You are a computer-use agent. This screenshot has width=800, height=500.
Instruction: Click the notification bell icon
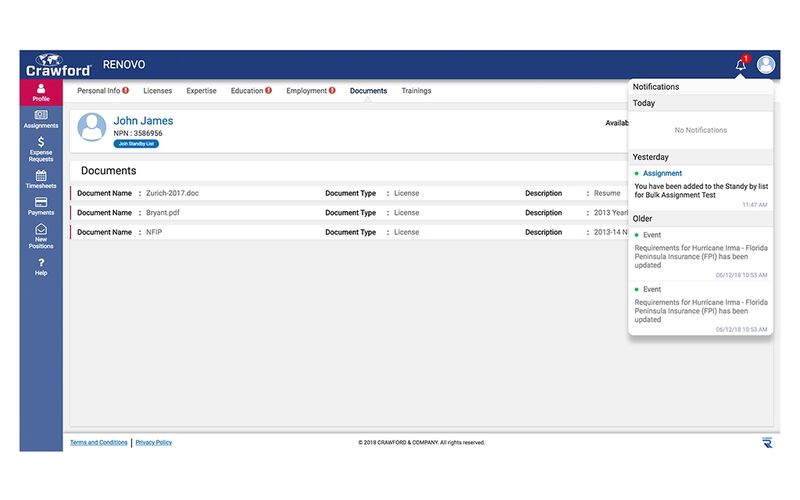[740, 65]
